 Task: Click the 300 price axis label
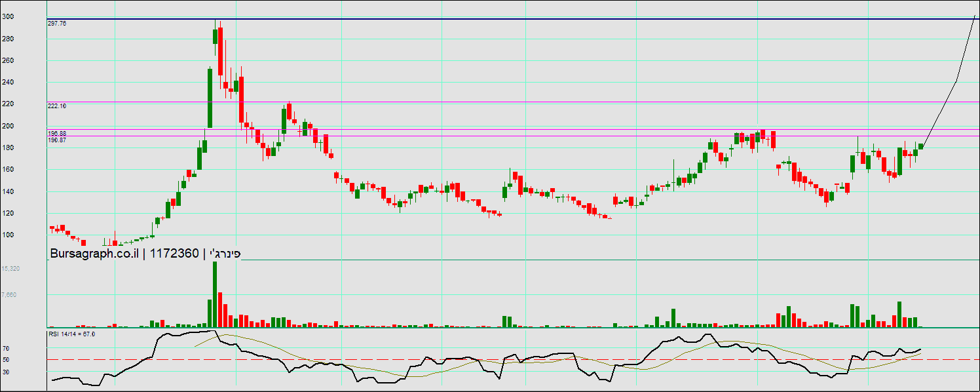click(8, 17)
